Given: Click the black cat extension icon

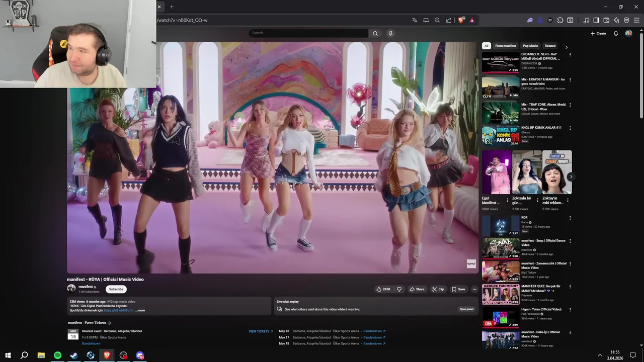Looking at the screenshot, I should tap(550, 20).
